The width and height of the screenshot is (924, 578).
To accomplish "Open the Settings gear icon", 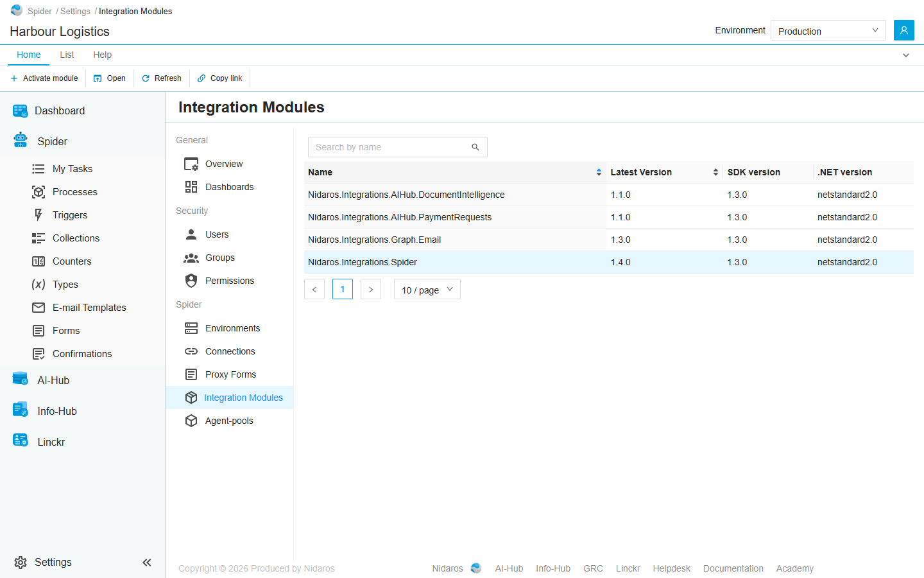I will pyautogui.click(x=21, y=563).
